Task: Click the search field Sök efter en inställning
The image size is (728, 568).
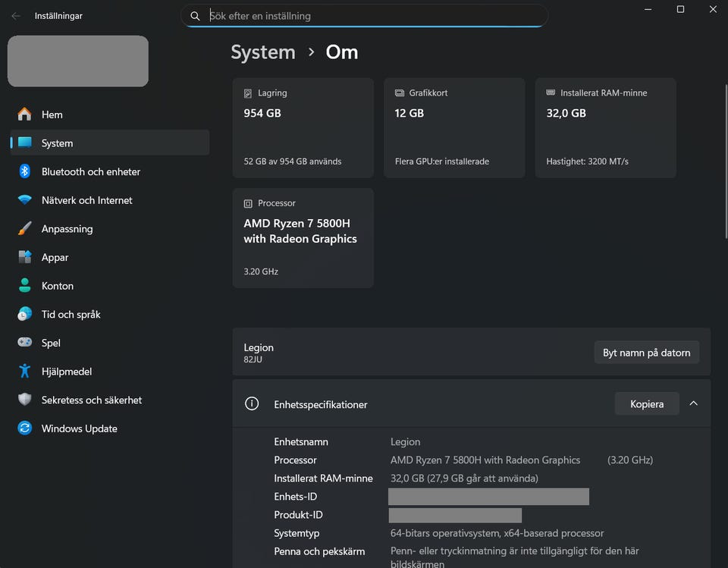Action: click(x=372, y=16)
